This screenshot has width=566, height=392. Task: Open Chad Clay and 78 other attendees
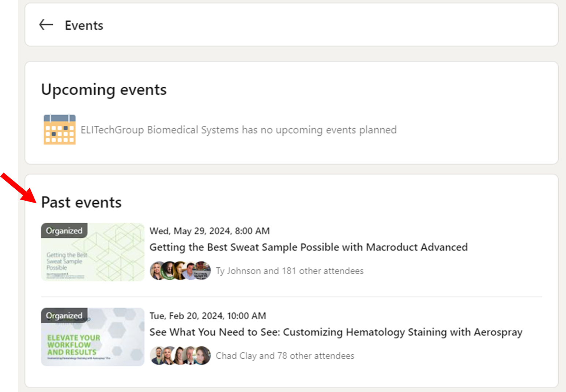[x=285, y=356]
